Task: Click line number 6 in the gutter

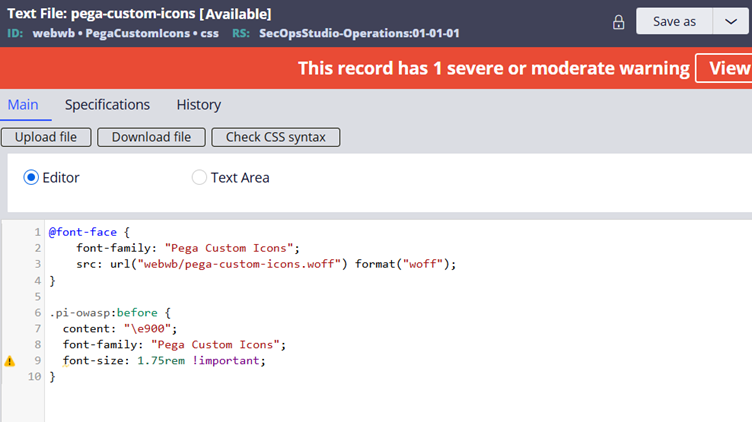Action: [37, 313]
